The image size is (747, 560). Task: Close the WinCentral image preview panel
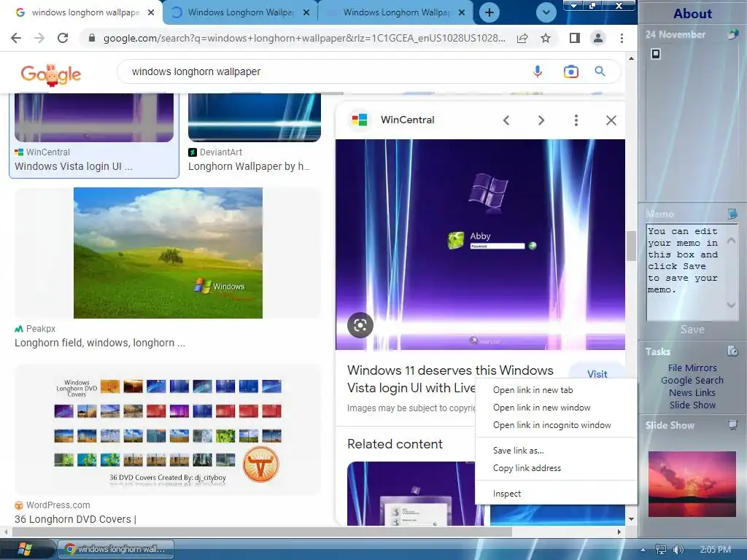[611, 120]
